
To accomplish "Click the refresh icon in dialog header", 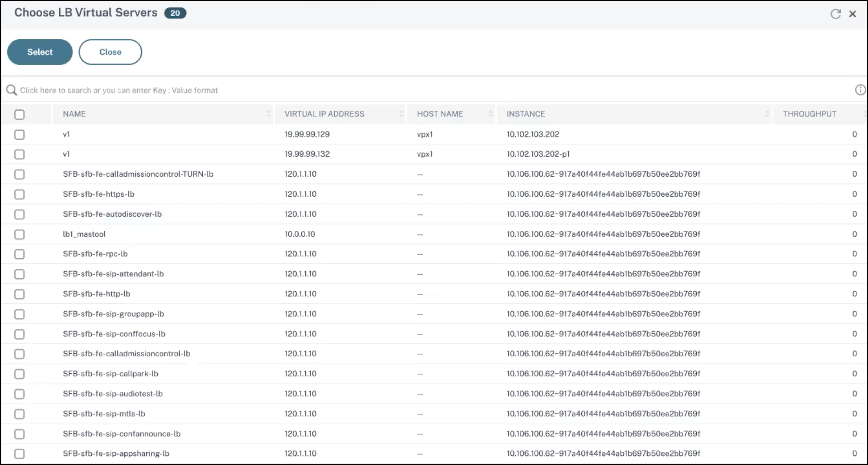I will [x=835, y=14].
